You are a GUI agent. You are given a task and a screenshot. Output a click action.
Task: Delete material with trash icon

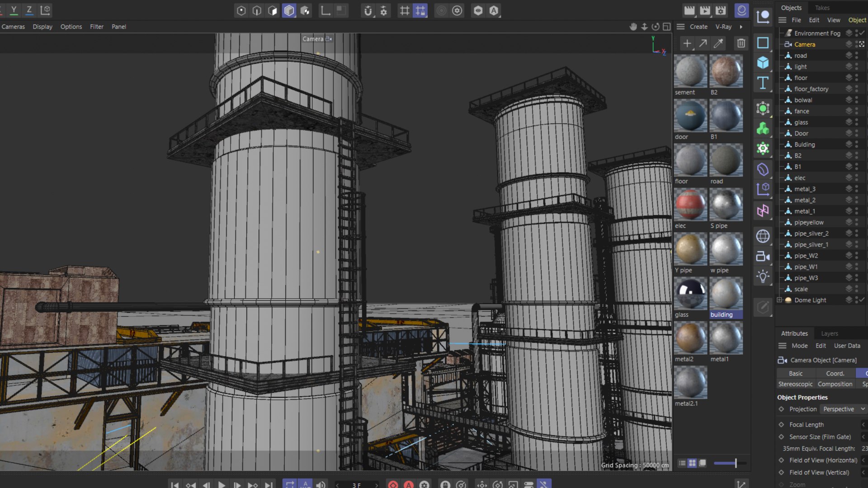[x=741, y=43]
